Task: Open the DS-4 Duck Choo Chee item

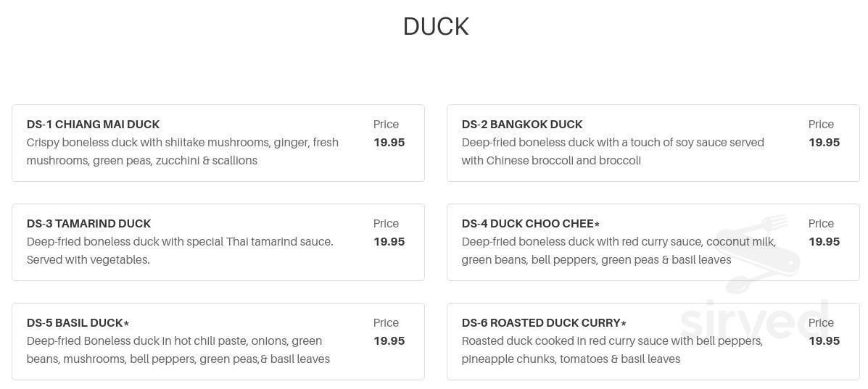Action: pos(653,243)
